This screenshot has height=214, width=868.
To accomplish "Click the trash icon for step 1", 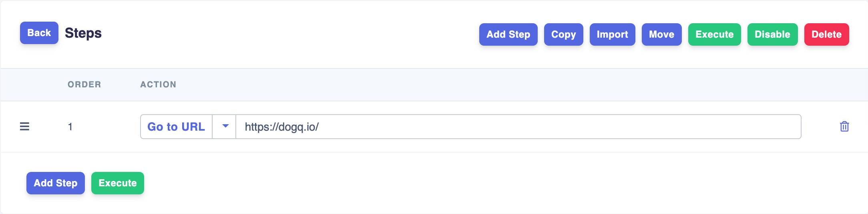I will tap(844, 127).
